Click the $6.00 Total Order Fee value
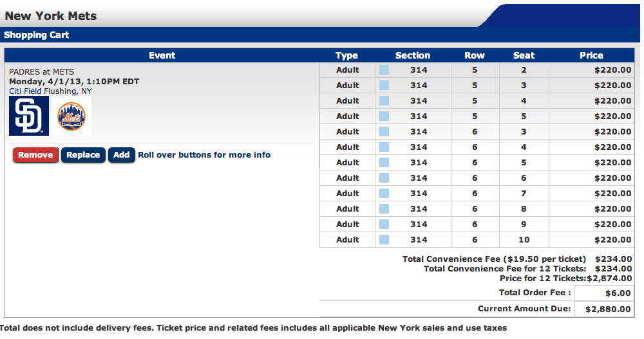 click(618, 293)
